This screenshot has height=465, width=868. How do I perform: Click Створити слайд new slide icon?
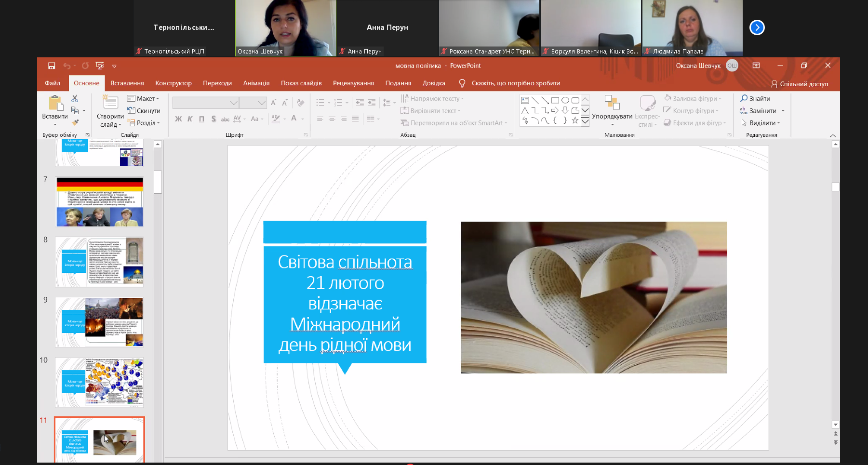(110, 103)
